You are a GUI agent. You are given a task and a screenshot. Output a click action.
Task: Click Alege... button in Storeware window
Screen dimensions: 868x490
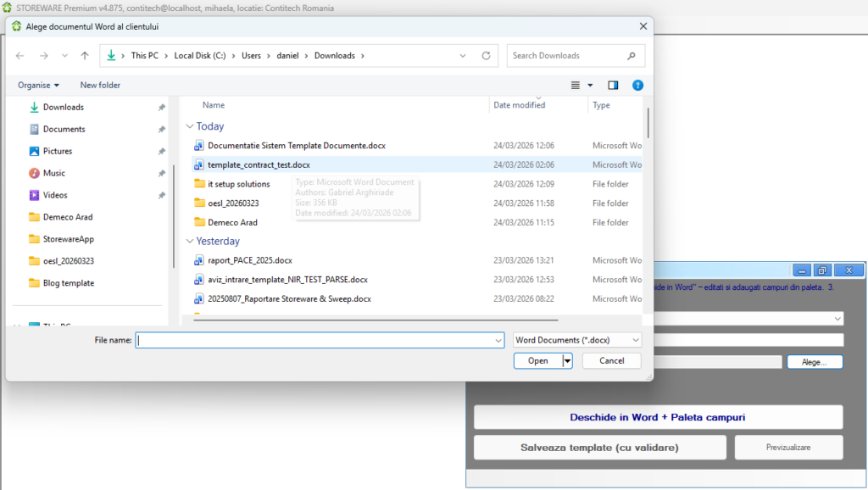tap(815, 362)
